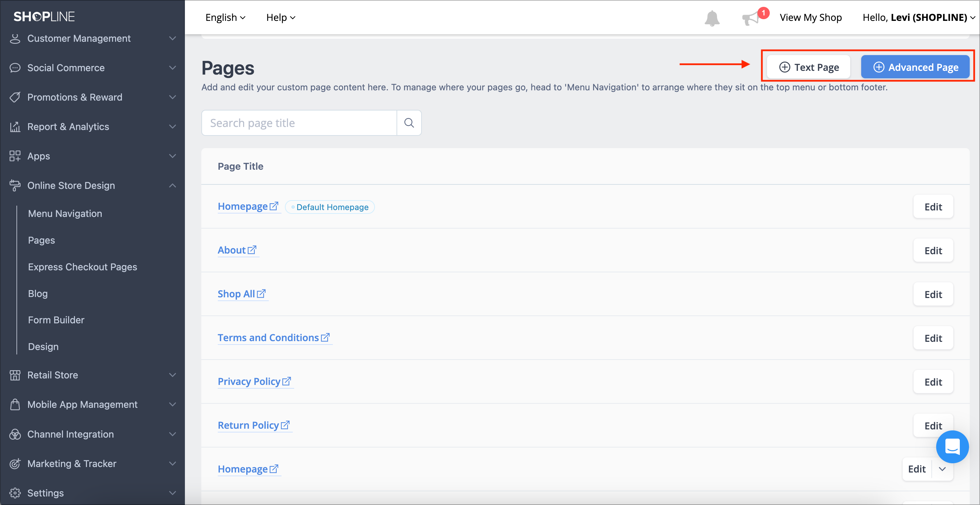The width and height of the screenshot is (980, 505).
Task: Expand Report & Analytics chevron
Action: click(172, 127)
